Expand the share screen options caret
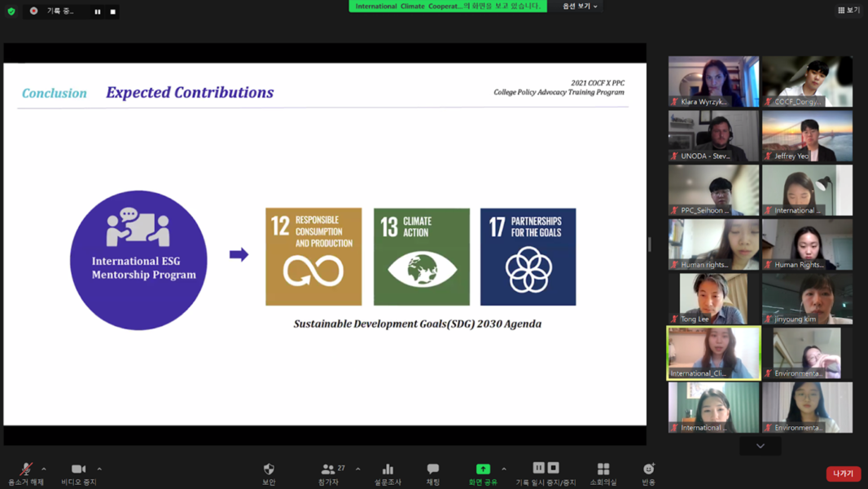Image resolution: width=868 pixels, height=489 pixels. tap(504, 469)
